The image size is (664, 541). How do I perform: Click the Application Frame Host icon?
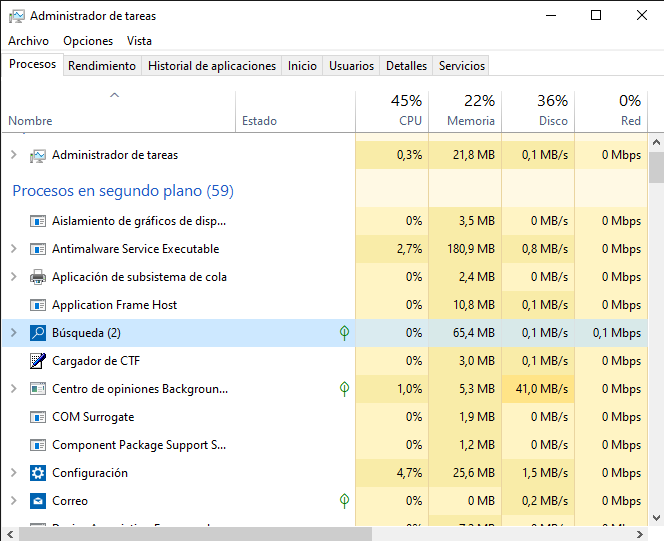pyautogui.click(x=38, y=305)
